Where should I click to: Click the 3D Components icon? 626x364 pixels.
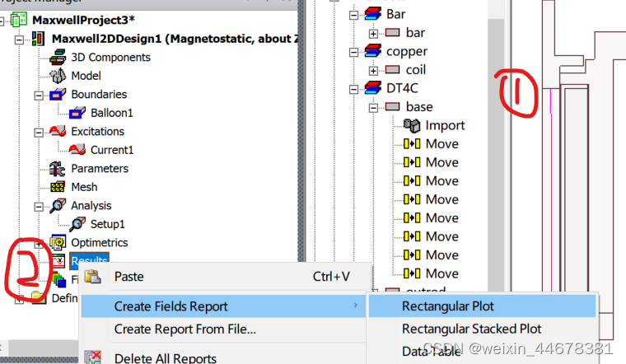click(x=58, y=57)
